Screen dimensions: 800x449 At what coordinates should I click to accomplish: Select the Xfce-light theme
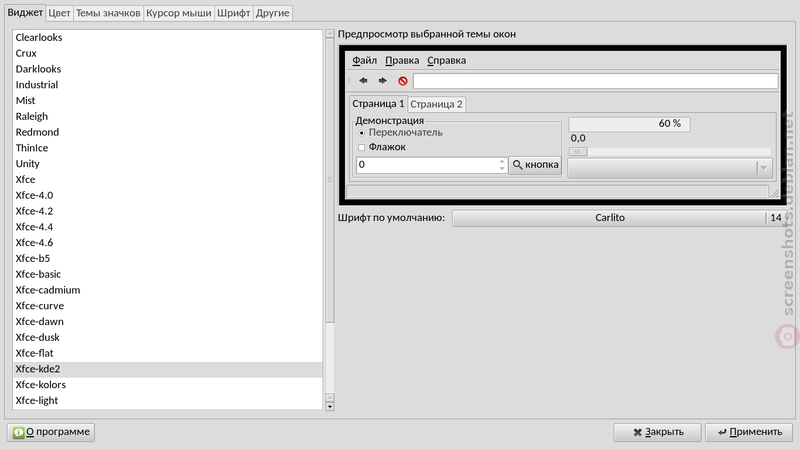[168, 401]
